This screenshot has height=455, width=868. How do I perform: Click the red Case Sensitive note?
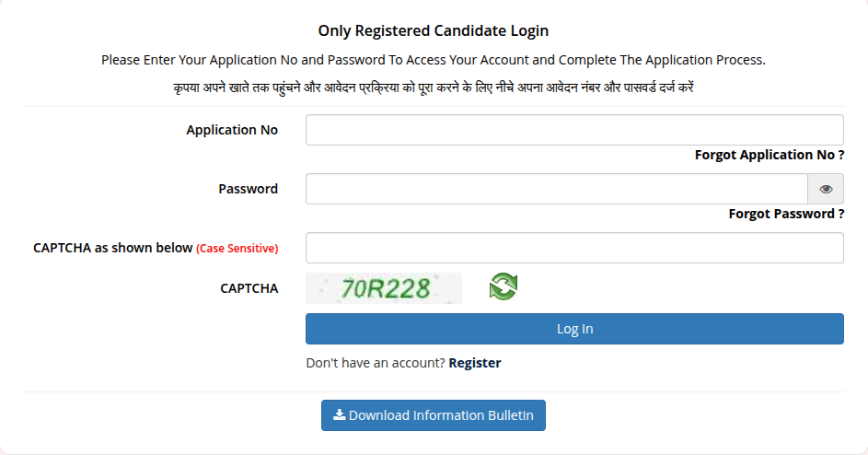(237, 249)
